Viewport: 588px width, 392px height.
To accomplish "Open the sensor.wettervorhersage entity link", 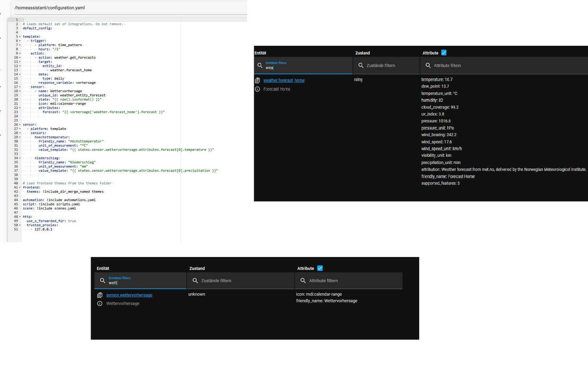I will coord(129,295).
